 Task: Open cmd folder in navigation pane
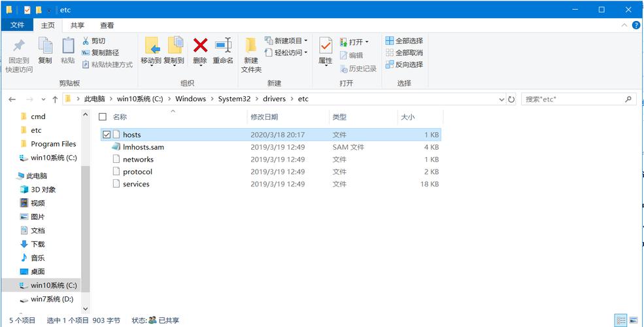coord(38,116)
